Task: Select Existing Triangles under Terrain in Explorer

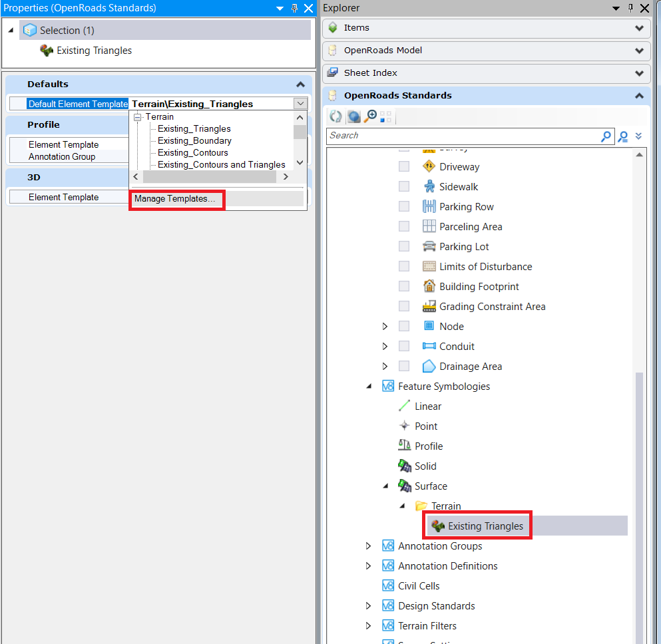Action: click(x=485, y=526)
